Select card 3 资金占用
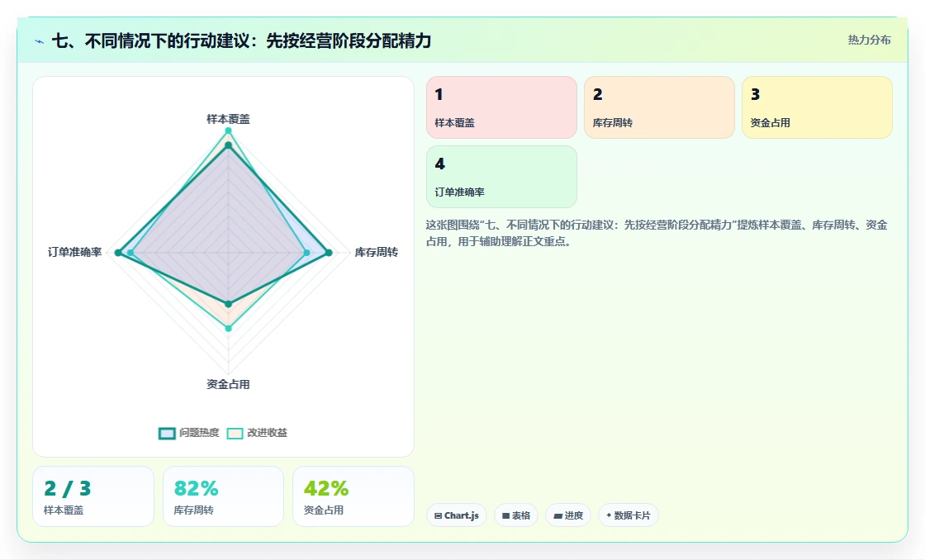The width and height of the screenshot is (925, 560). click(817, 107)
